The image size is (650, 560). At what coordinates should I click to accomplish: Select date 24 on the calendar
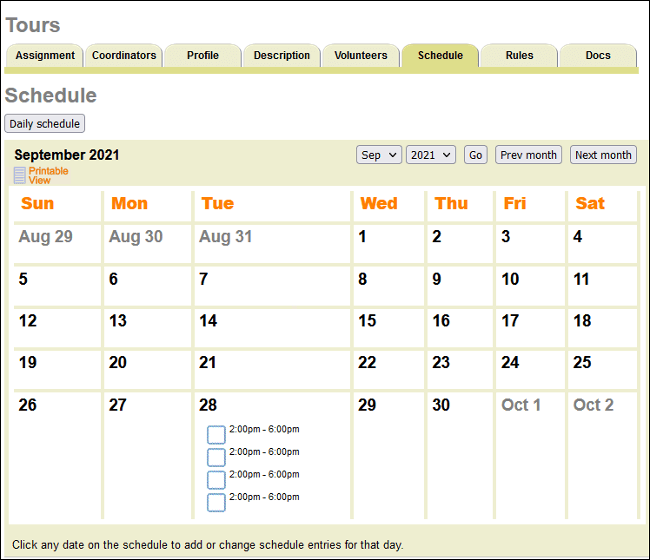click(x=510, y=362)
